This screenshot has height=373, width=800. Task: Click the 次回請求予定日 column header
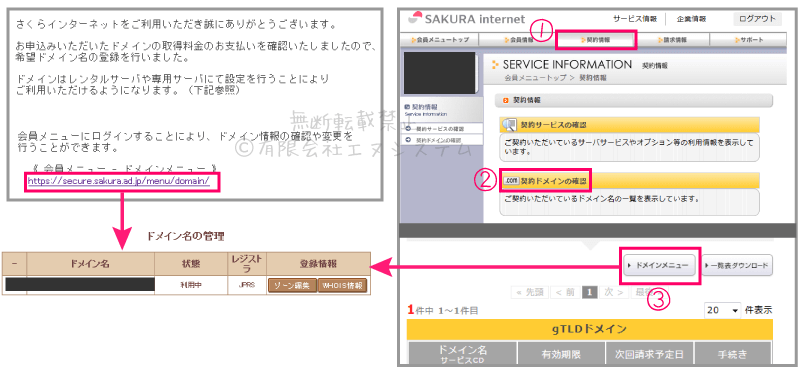[x=649, y=354]
